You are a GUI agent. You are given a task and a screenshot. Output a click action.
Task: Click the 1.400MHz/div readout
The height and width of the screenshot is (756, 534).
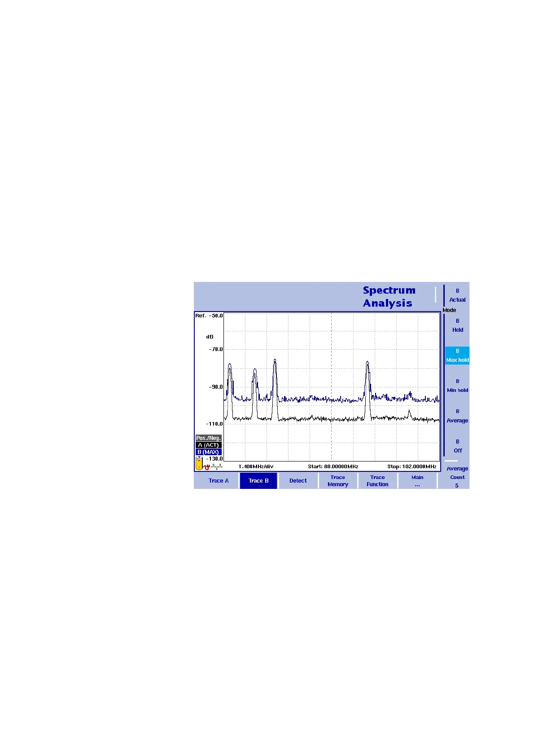[x=256, y=466]
